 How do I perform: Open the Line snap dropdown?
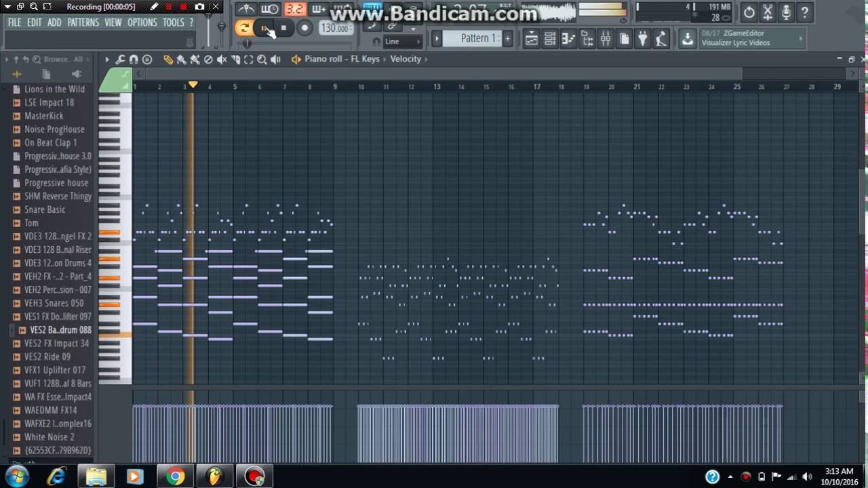tap(400, 41)
